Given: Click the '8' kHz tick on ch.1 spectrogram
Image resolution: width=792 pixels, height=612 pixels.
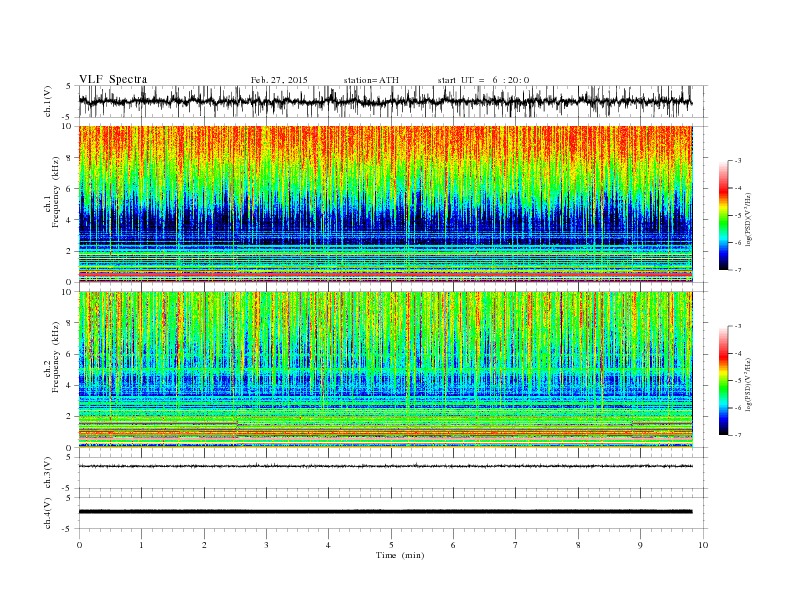Looking at the screenshot, I should click(x=69, y=158).
